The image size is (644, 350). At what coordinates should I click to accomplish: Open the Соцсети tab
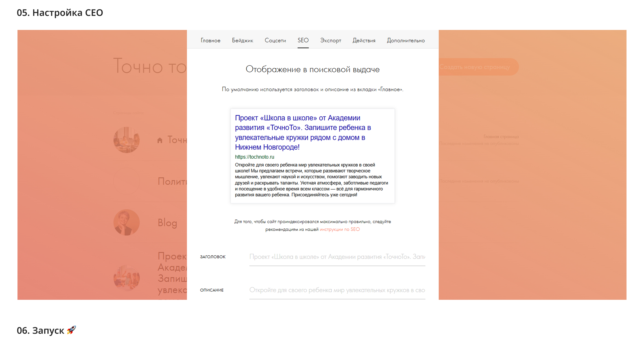tap(275, 40)
